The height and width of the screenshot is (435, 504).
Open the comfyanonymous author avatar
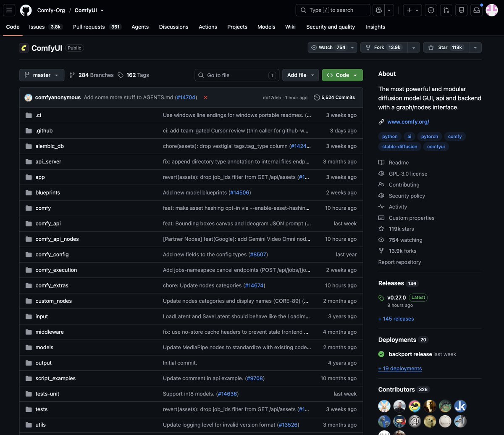click(x=29, y=98)
